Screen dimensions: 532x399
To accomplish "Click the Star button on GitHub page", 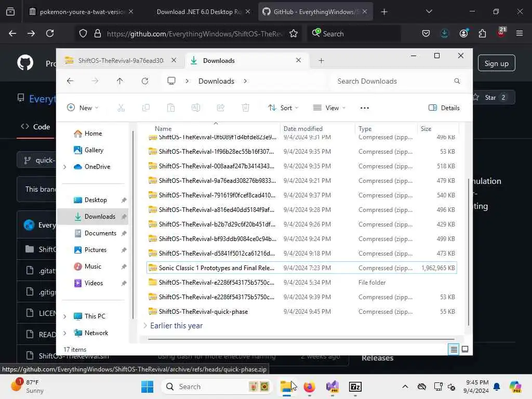I will coord(495,97).
